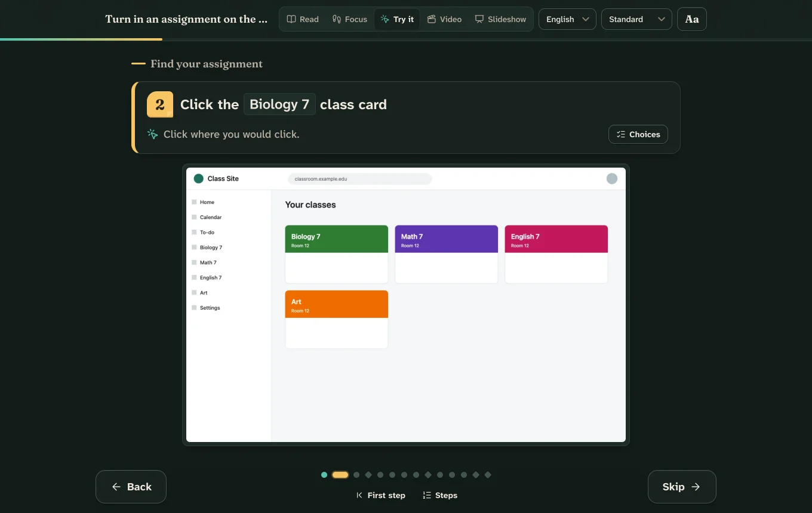Open the Standard level dropdown
Screen dimensions: 812x513
point(636,19)
